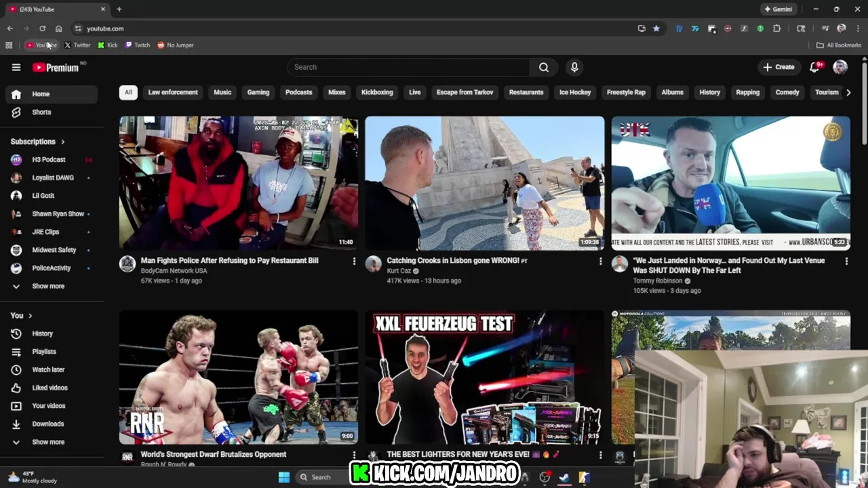This screenshot has width=868, height=488.
Task: Expand the You section
Action: click(22, 315)
